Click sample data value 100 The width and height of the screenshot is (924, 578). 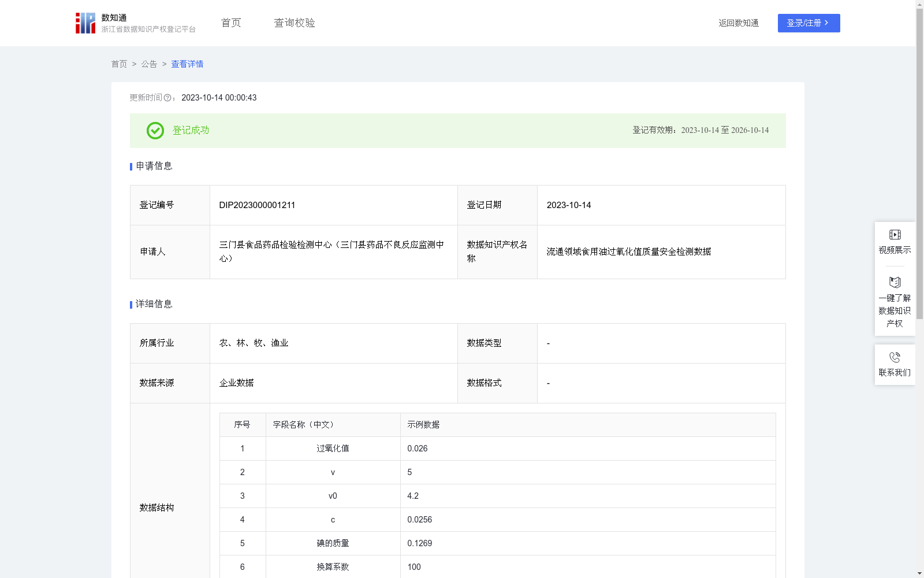pyautogui.click(x=414, y=567)
